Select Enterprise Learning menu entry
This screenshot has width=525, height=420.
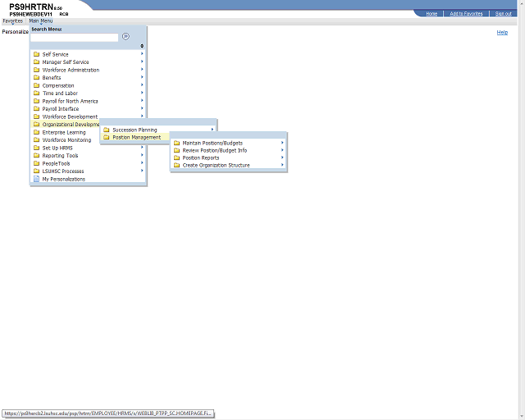64,132
